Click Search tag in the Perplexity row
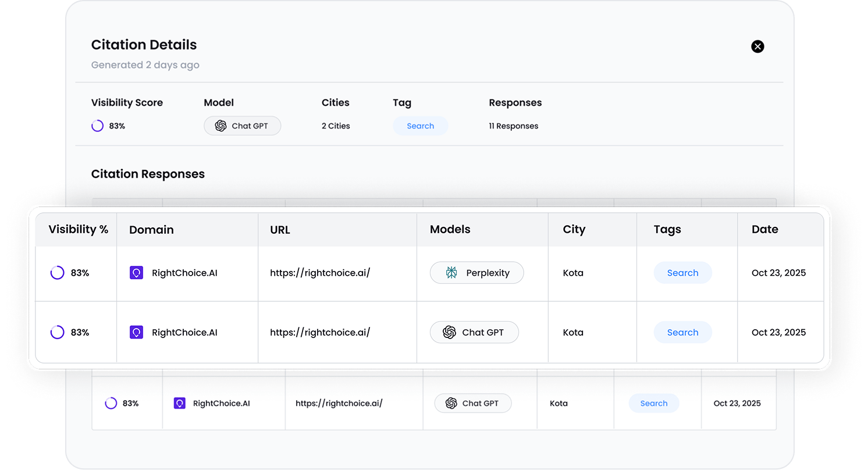 682,273
